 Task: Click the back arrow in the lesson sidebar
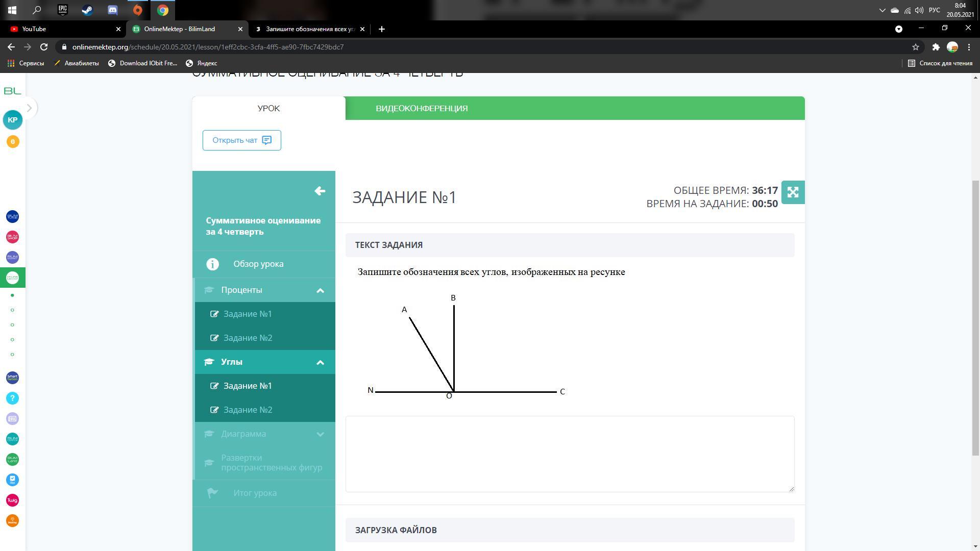pos(320,191)
